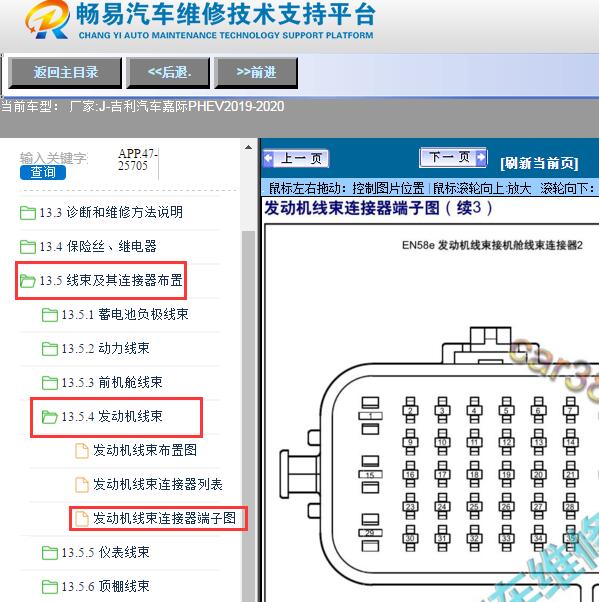Open 发动机线束连接器列表 page
This screenshot has height=602, width=599.
(158, 485)
